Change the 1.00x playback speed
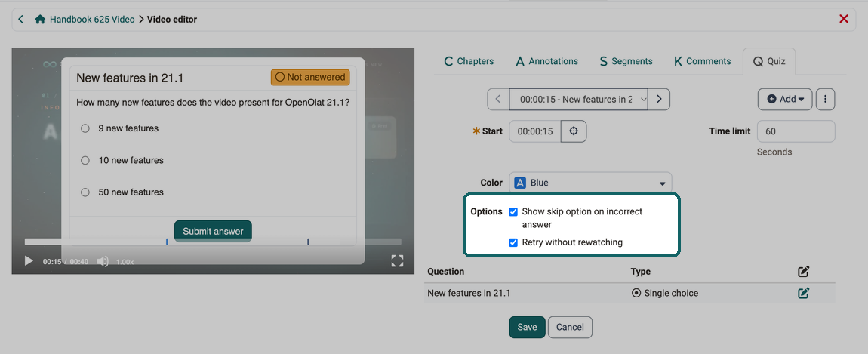868x354 pixels. coord(125,261)
